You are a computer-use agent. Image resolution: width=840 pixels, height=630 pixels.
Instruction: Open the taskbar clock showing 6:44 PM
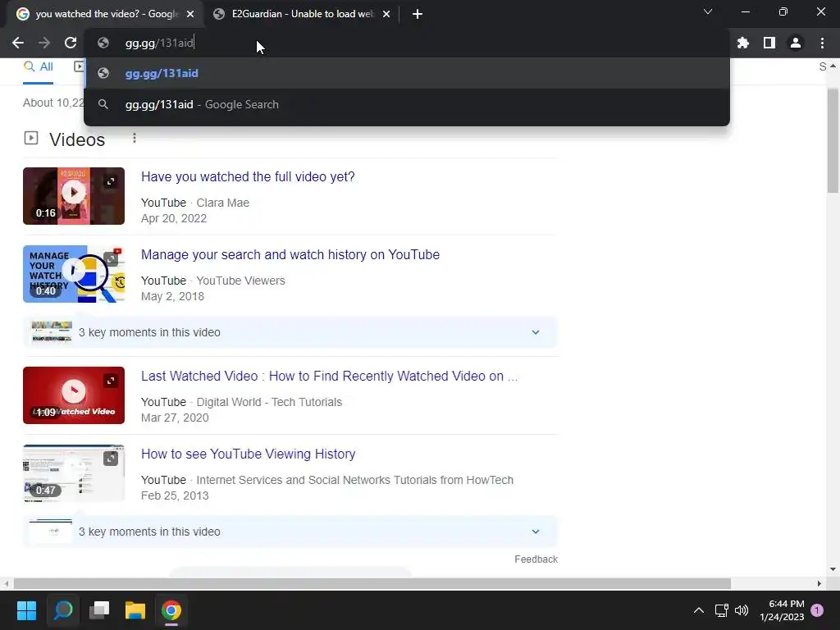(782, 610)
